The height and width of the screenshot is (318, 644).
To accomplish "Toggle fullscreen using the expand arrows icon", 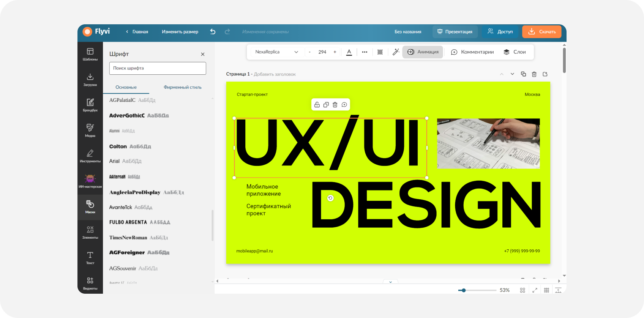I will 535,290.
